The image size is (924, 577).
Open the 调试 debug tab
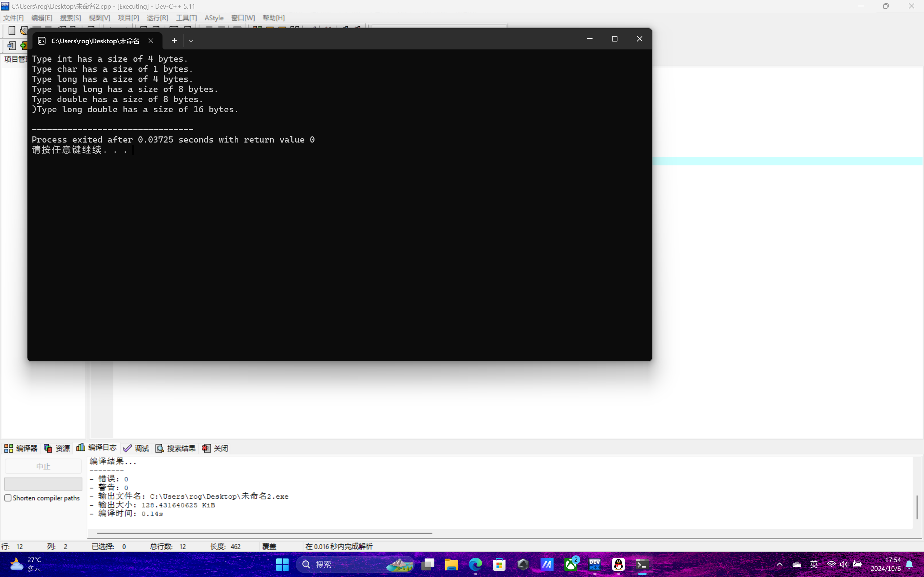pyautogui.click(x=136, y=448)
